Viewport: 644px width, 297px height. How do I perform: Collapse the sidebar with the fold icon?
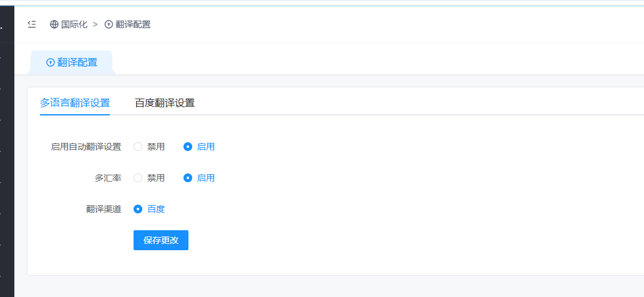(x=32, y=24)
